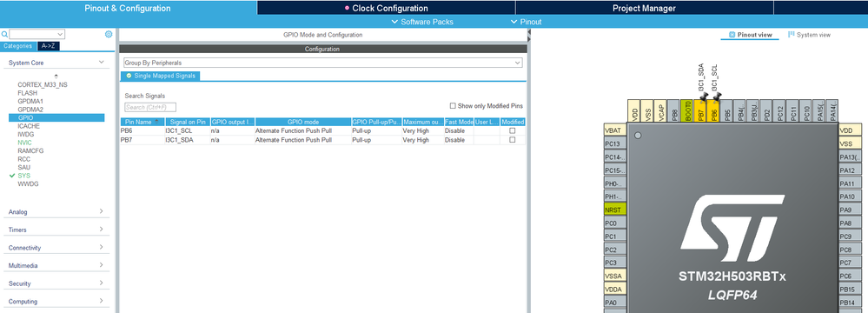This screenshot has height=313, width=868.
Task: Select the PD2 pin on the chip
Action: coord(767,111)
